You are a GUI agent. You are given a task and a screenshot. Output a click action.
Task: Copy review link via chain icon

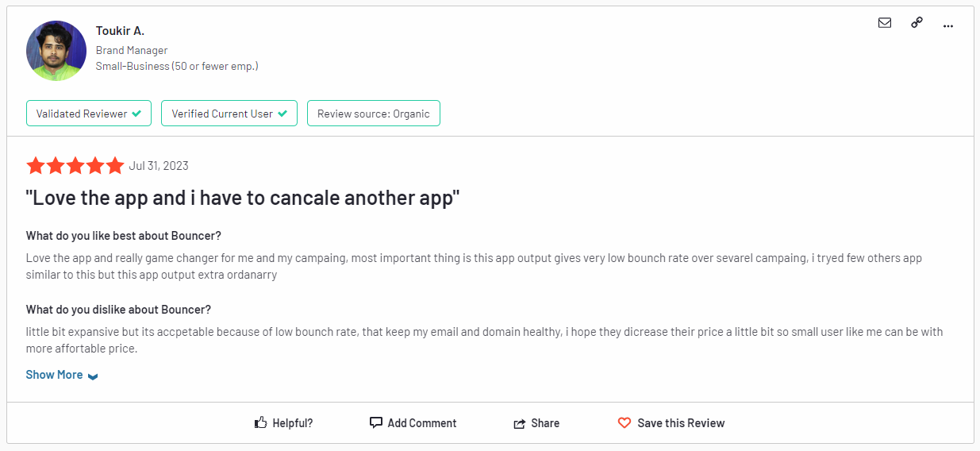(917, 23)
